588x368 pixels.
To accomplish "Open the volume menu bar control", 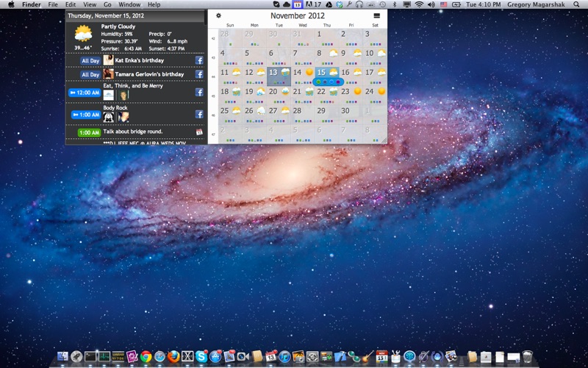I will click(431, 4).
